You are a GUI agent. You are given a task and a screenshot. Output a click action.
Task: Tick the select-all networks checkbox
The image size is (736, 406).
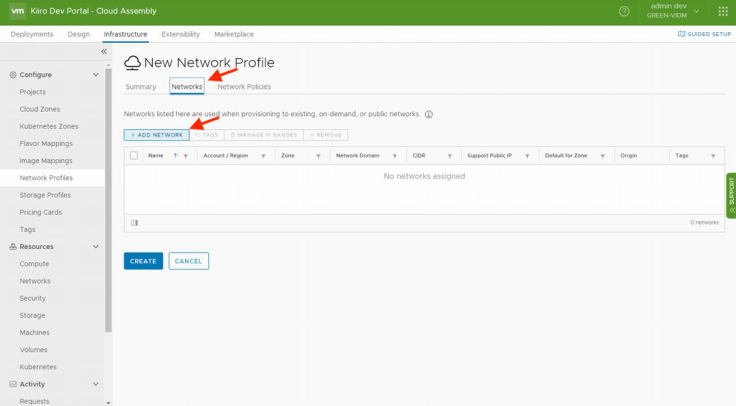click(134, 155)
